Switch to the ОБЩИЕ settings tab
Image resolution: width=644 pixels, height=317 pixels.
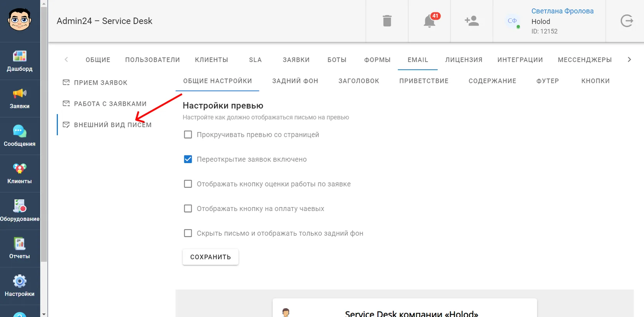tap(98, 60)
